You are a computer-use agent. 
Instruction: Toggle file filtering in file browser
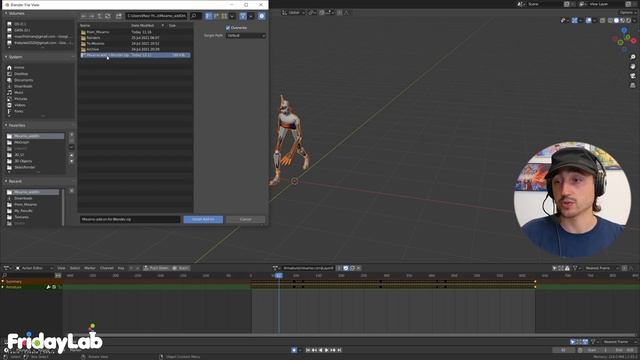(x=243, y=16)
